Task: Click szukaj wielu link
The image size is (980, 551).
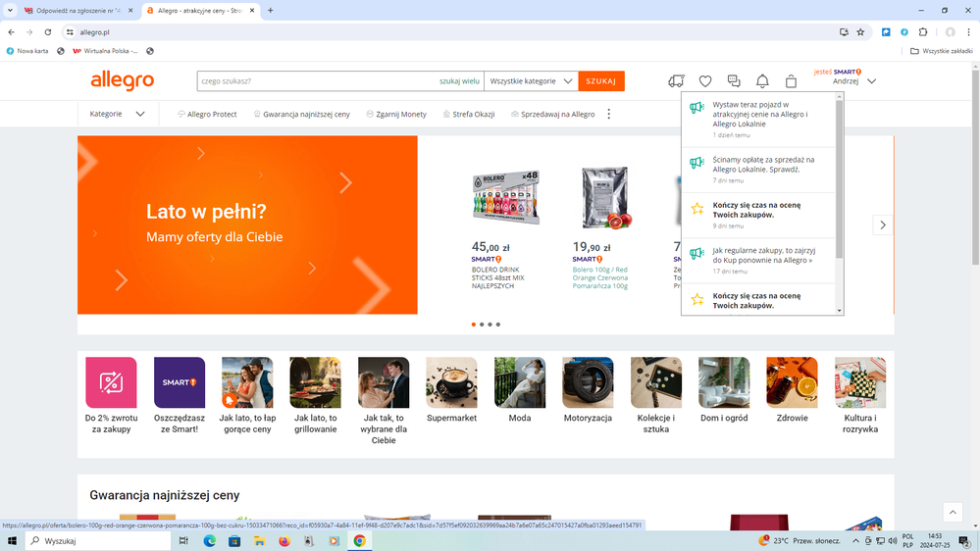Action: tap(459, 81)
